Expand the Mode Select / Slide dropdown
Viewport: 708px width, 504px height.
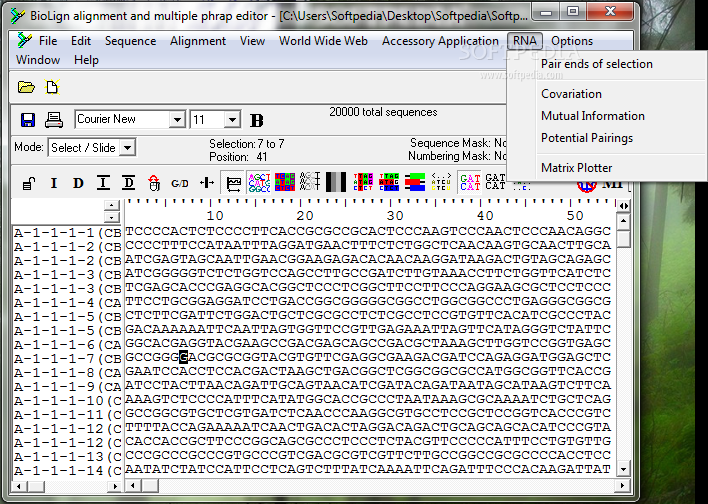128,148
